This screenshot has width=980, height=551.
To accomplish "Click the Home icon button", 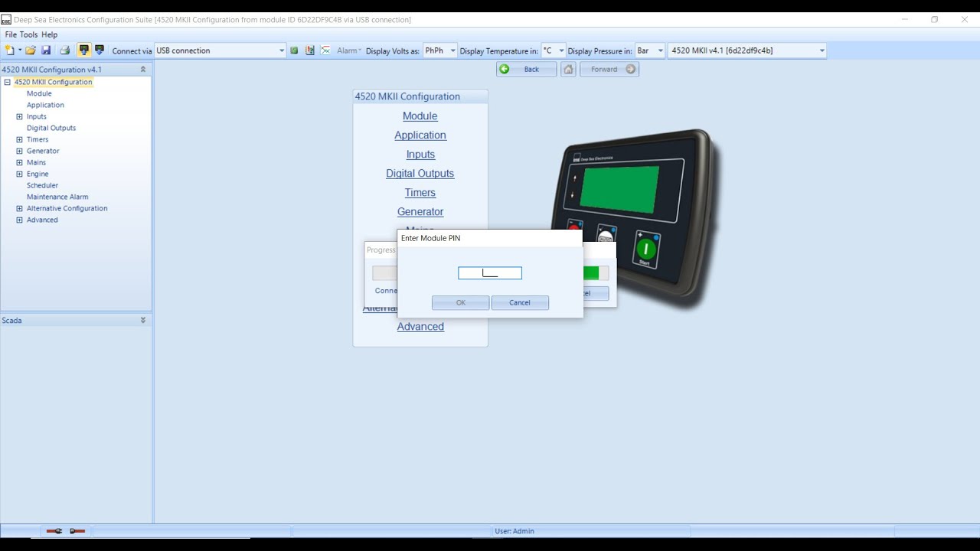I will tap(568, 69).
